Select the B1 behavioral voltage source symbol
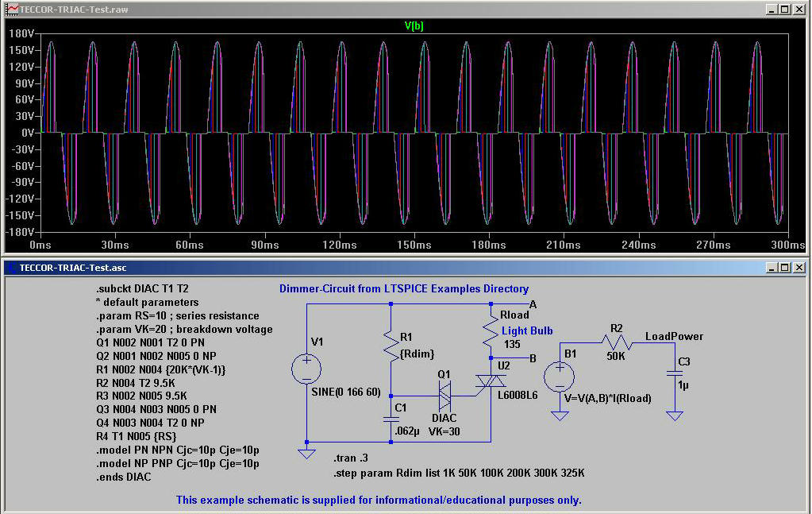Image resolution: width=812 pixels, height=514 pixels. tap(560, 377)
